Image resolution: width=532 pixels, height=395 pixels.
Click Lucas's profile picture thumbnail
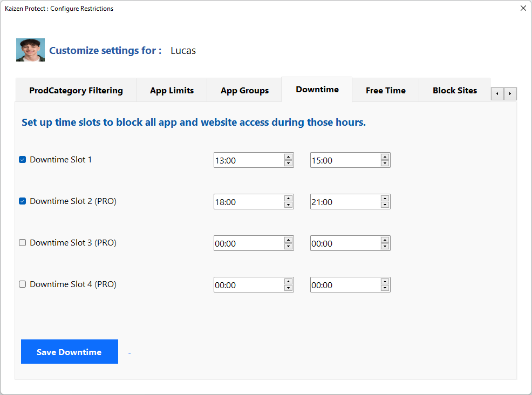(x=30, y=50)
